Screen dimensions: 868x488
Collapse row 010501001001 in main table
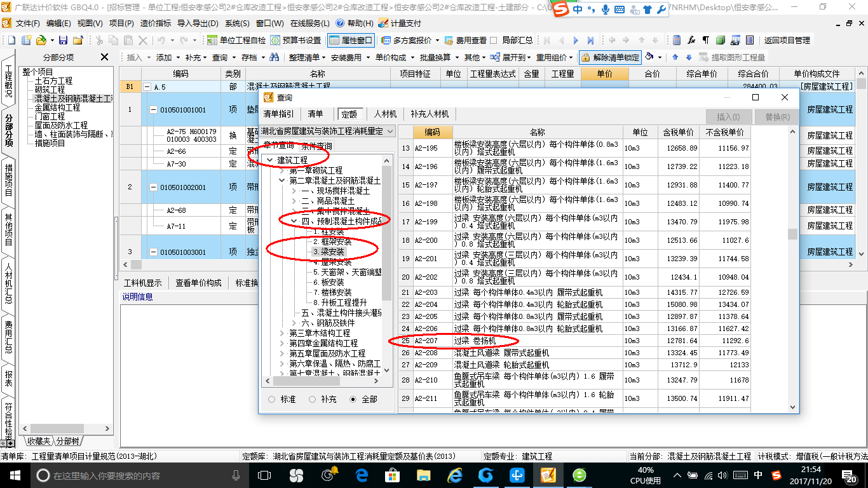153,110
